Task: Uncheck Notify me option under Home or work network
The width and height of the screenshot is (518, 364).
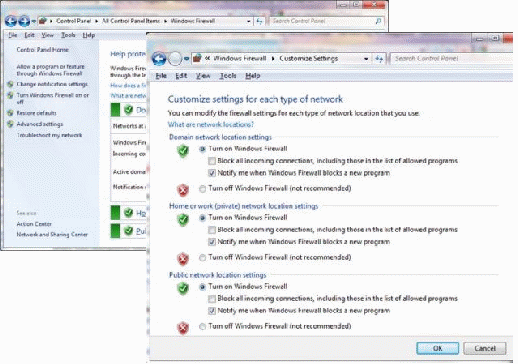Action: [x=212, y=242]
